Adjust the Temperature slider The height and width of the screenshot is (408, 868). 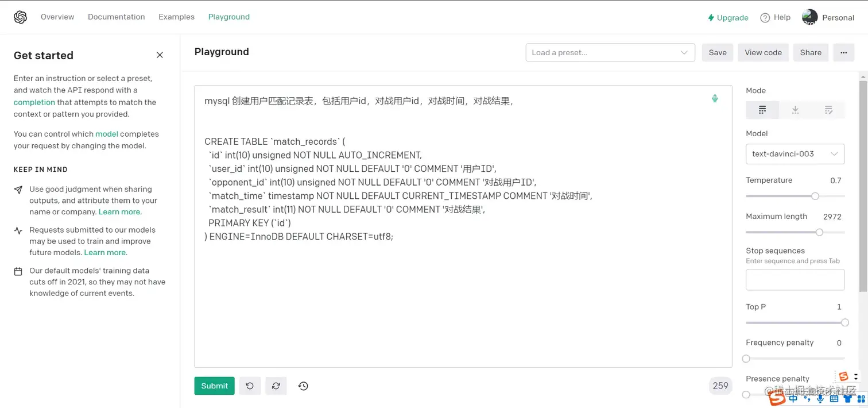pos(816,196)
